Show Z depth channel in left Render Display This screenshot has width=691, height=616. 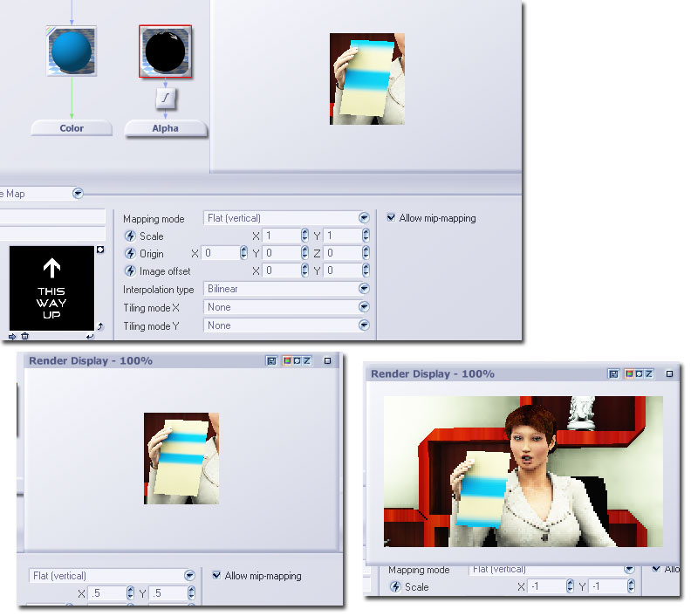[307, 361]
